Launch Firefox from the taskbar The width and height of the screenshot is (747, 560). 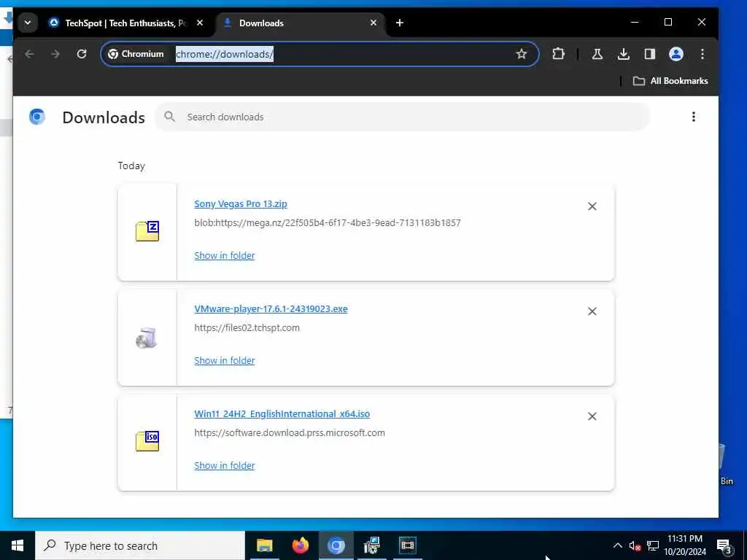pos(300,545)
